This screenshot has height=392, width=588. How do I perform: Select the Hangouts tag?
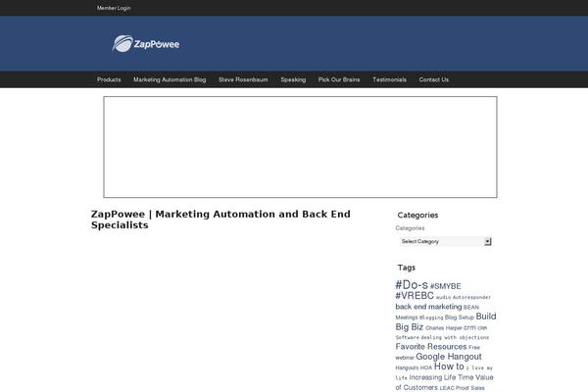(407, 367)
